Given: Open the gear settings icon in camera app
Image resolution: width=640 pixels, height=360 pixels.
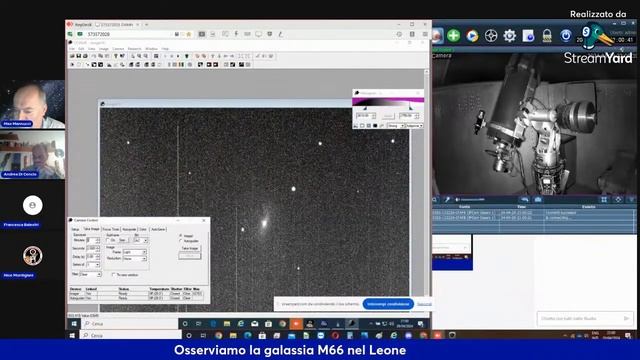Looking at the screenshot, I should point(509,36).
